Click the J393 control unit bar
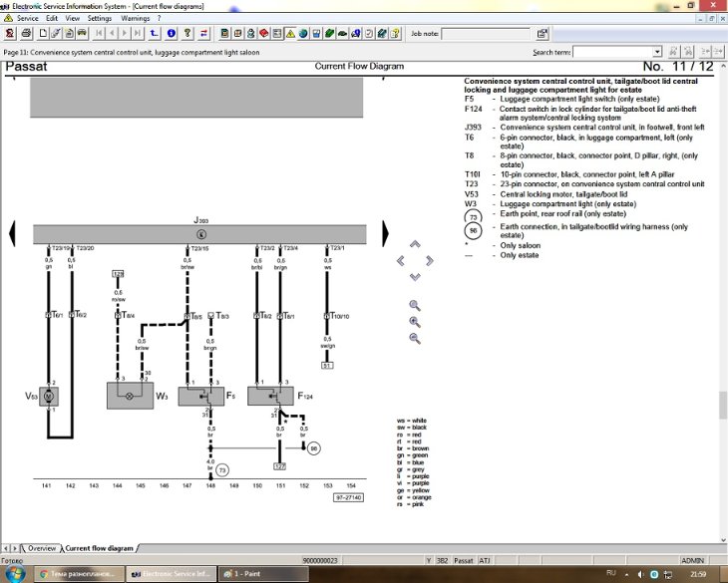 click(x=199, y=234)
